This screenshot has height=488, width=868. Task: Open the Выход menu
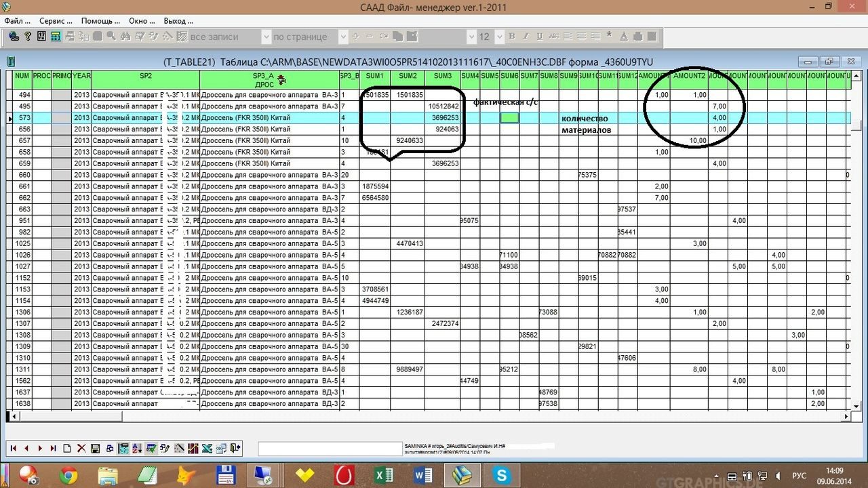click(x=178, y=21)
